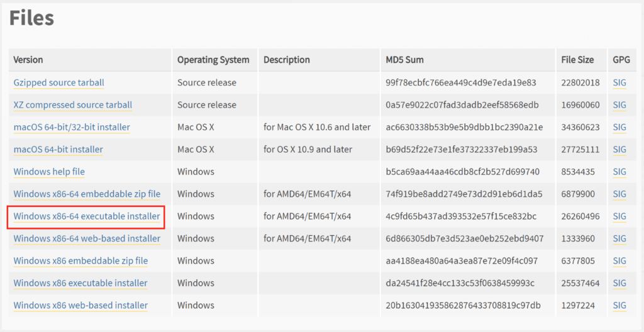Click AMD64/EM64T/x64 description in web-based installer row
This screenshot has height=332, width=644.
307,238
